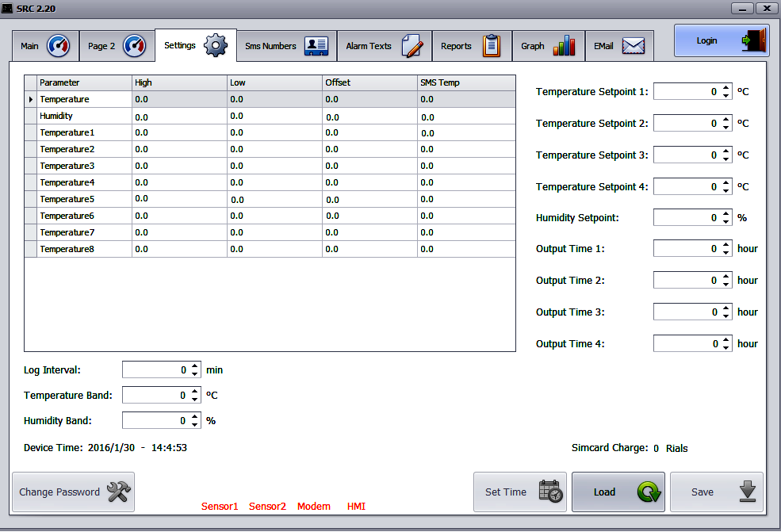Open Sms Numbers contact card tab

pyautogui.click(x=286, y=46)
